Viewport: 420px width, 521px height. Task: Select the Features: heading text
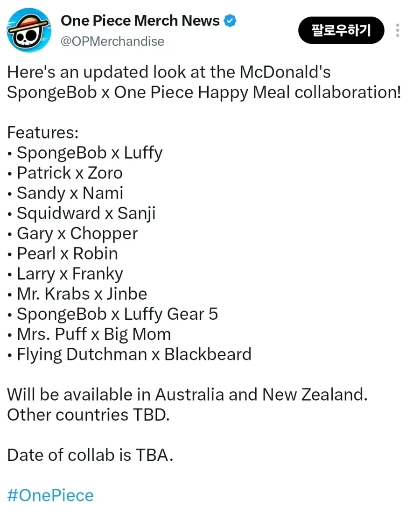43,133
